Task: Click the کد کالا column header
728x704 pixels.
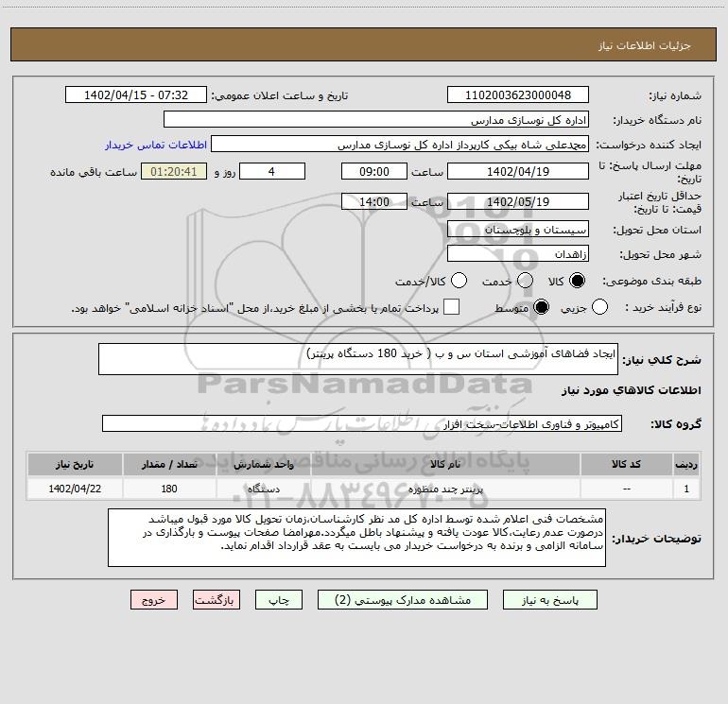Action: [x=626, y=465]
